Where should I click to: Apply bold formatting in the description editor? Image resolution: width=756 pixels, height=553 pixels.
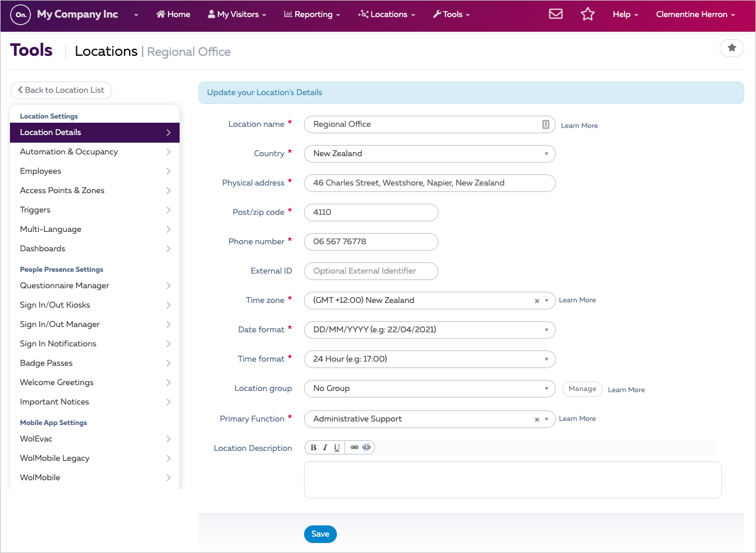[312, 447]
